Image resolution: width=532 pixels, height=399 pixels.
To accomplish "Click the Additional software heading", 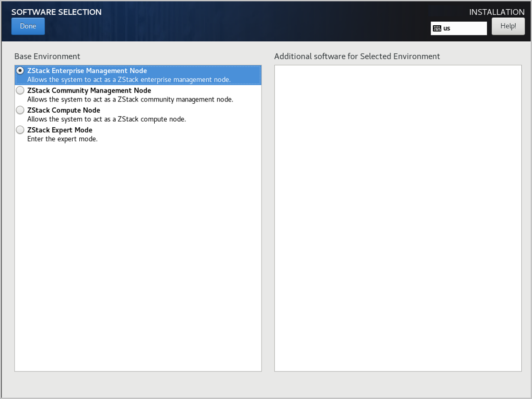I will point(357,56).
